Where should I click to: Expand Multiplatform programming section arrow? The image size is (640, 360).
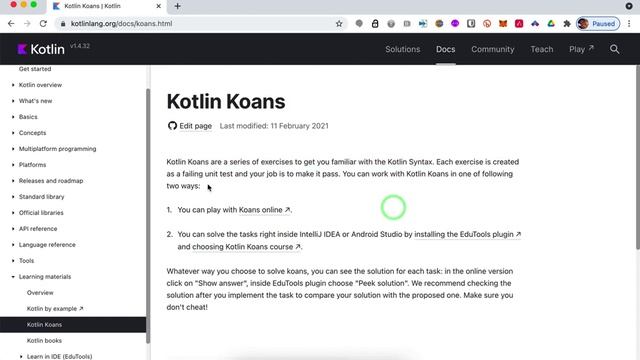pos(13,149)
